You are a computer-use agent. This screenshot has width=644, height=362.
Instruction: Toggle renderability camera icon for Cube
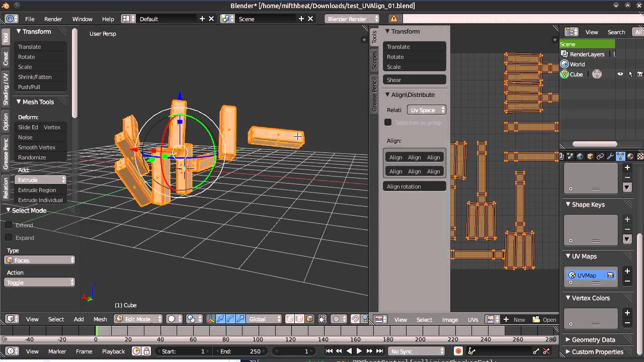[x=640, y=74]
